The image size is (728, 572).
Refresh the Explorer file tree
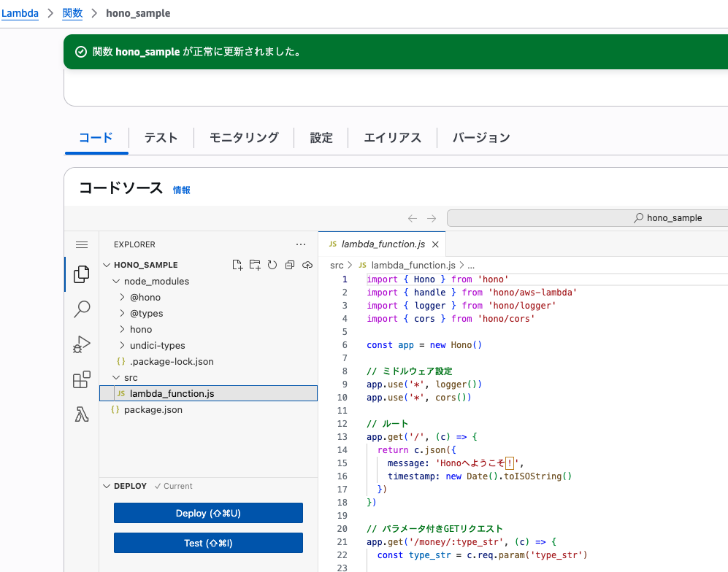tap(272, 265)
